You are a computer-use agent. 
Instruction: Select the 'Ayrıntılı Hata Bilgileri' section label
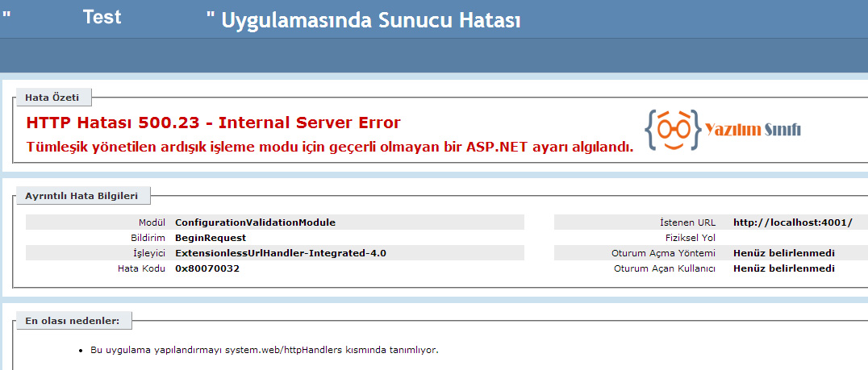[x=81, y=196]
